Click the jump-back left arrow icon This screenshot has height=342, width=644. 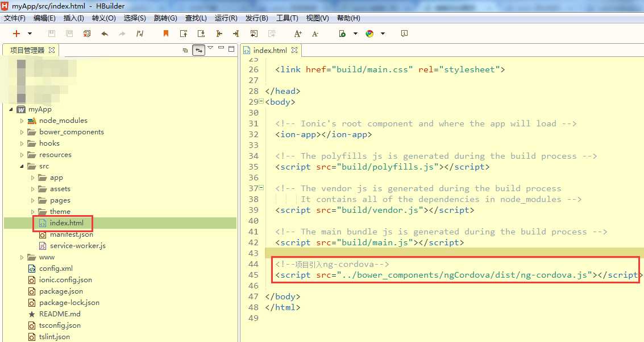click(x=219, y=34)
